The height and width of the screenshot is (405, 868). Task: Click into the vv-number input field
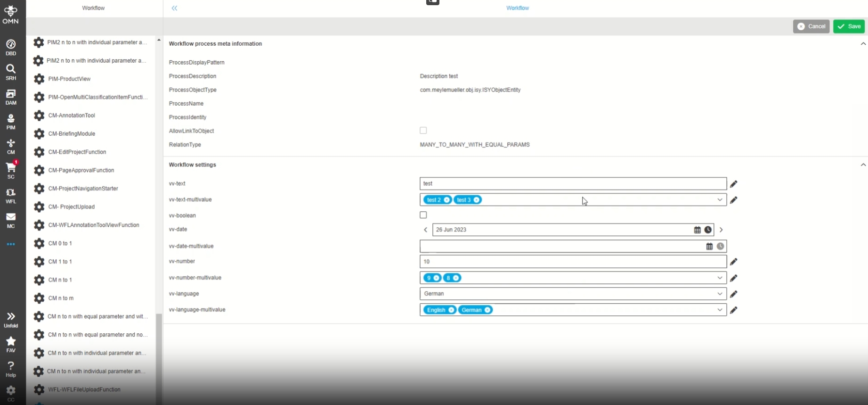tap(573, 262)
